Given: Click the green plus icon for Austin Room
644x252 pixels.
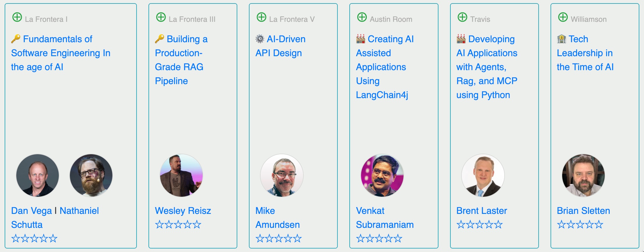Looking at the screenshot, I should (x=362, y=17).
